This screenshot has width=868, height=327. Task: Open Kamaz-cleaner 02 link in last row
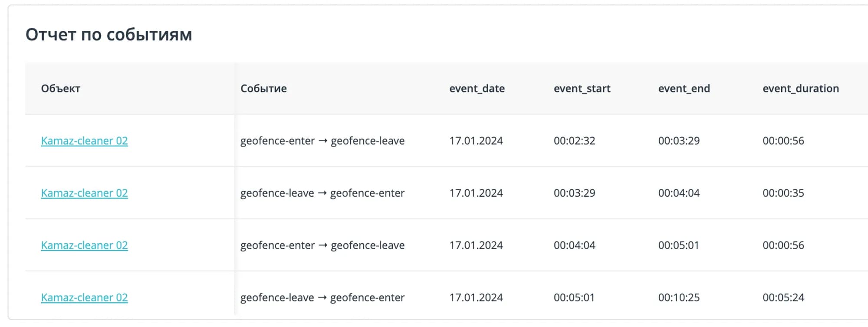click(x=84, y=297)
